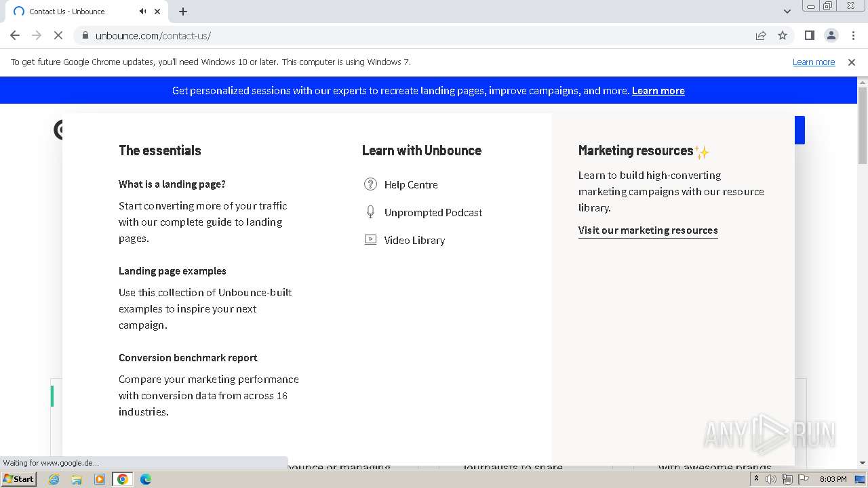Bookmark this page with the star icon

783,35
